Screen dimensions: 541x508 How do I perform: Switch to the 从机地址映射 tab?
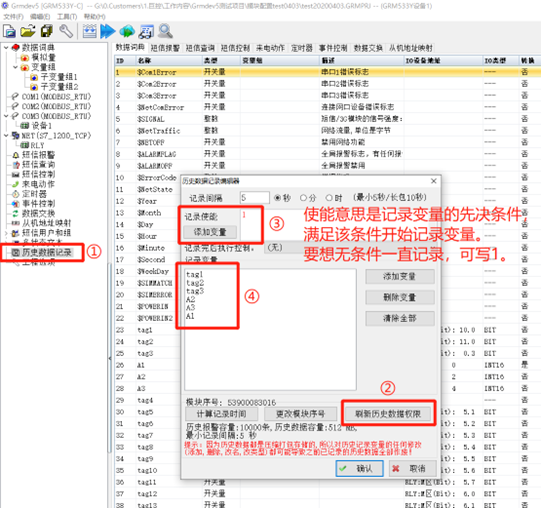[411, 48]
